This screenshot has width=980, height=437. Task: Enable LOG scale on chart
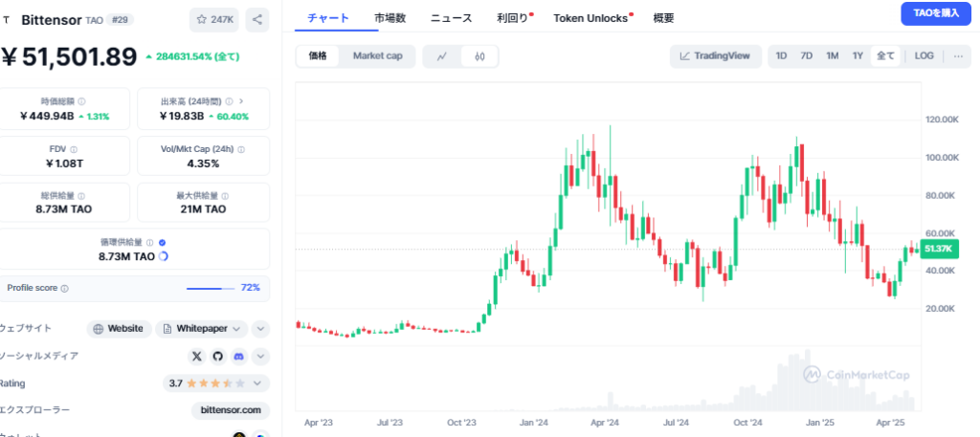pyautogui.click(x=924, y=56)
